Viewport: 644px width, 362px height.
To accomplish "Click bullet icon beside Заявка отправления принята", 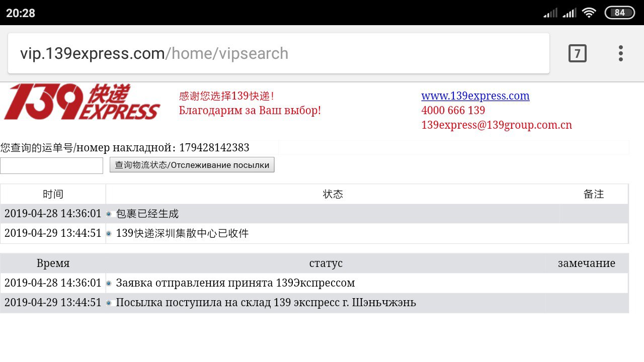I will pos(109,284).
